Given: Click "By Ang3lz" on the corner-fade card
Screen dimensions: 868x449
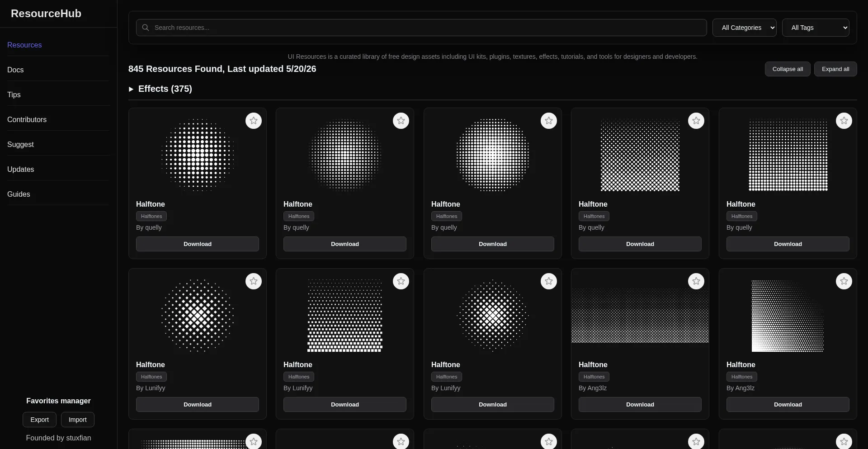Looking at the screenshot, I should click(741, 388).
